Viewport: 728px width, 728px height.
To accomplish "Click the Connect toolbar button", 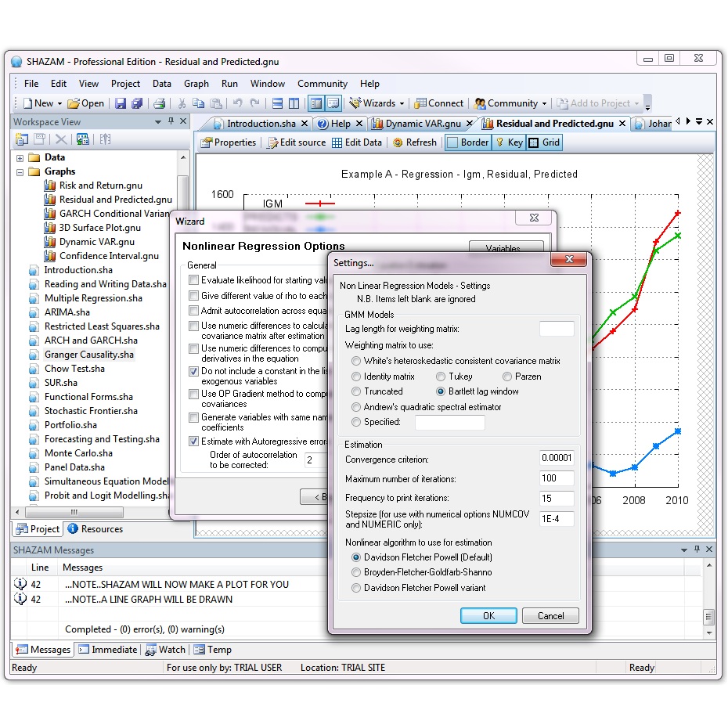I will [x=438, y=103].
